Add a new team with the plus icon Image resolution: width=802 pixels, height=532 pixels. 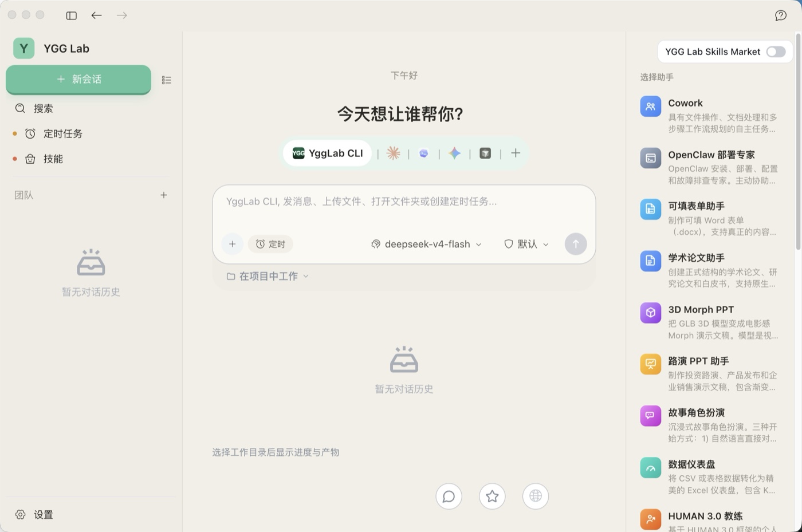164,195
